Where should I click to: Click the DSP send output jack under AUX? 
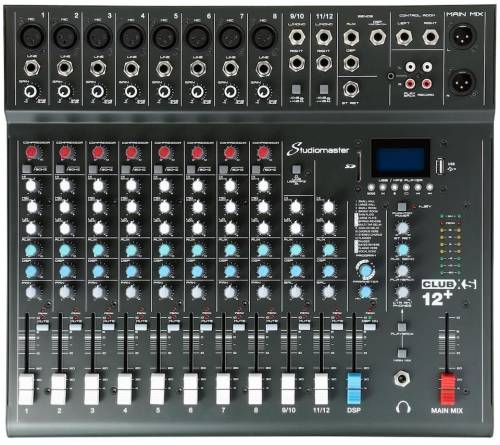351,63
